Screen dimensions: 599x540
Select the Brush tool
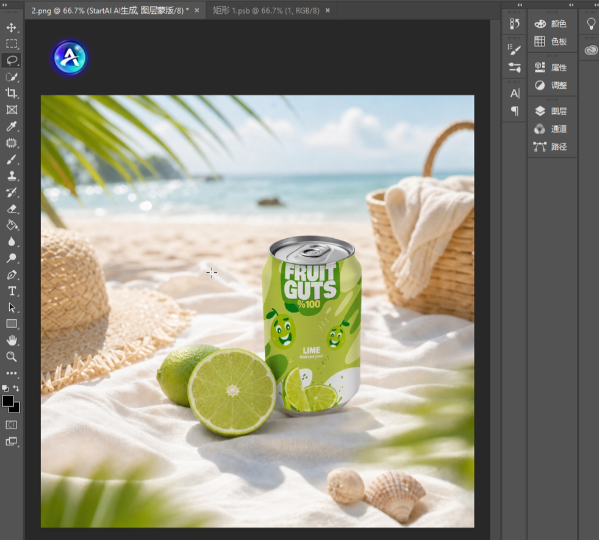click(11, 159)
